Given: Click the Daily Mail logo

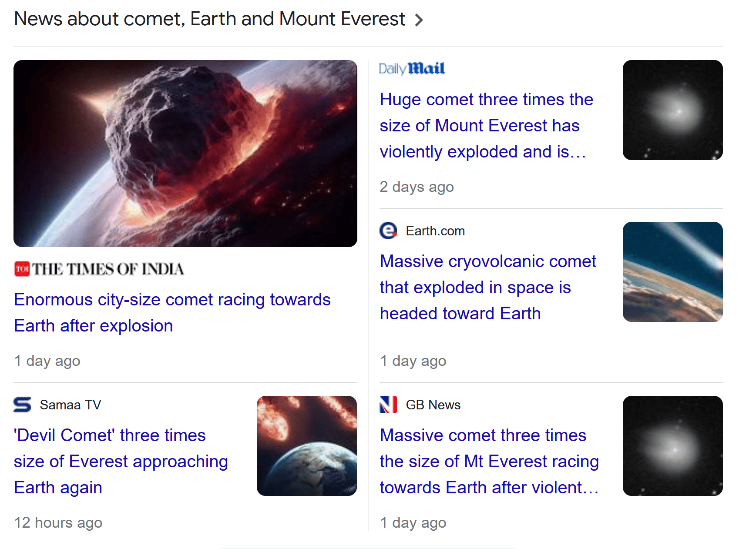Looking at the screenshot, I should 412,69.
